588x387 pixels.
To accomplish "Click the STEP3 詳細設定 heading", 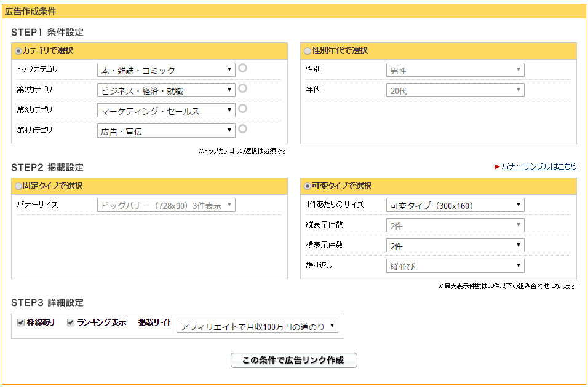I will pyautogui.click(x=47, y=303).
